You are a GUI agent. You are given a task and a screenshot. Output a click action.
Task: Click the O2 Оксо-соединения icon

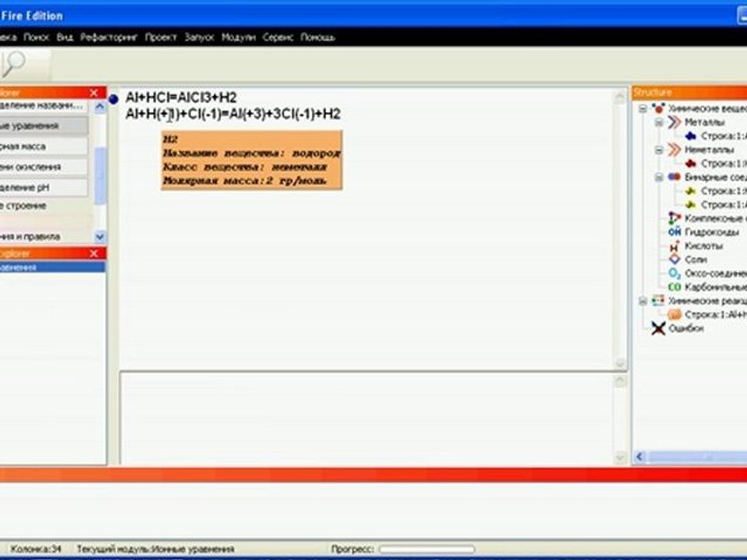(674, 273)
